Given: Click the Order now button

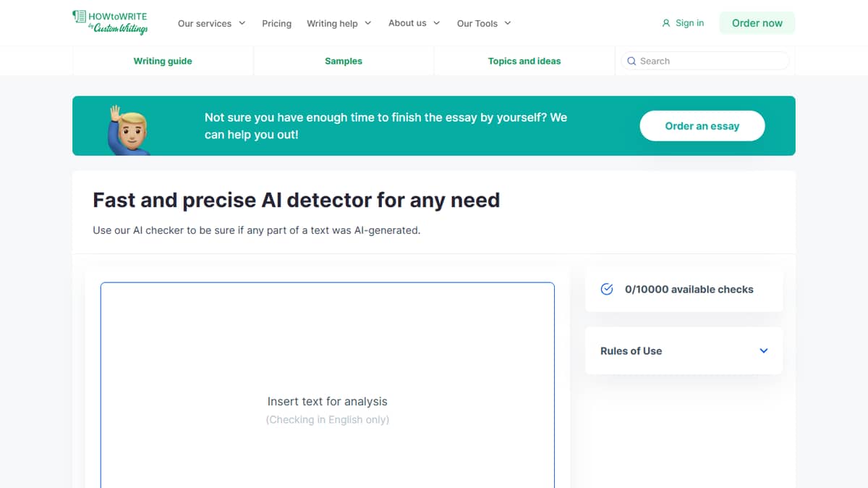Looking at the screenshot, I should tap(757, 23).
